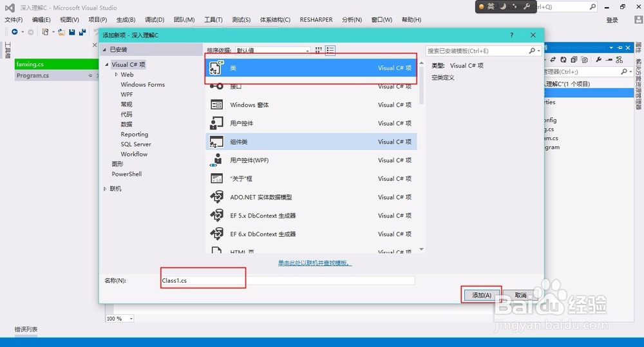
Task: Click the account avatar icon near 登录
Action: [x=638, y=20]
